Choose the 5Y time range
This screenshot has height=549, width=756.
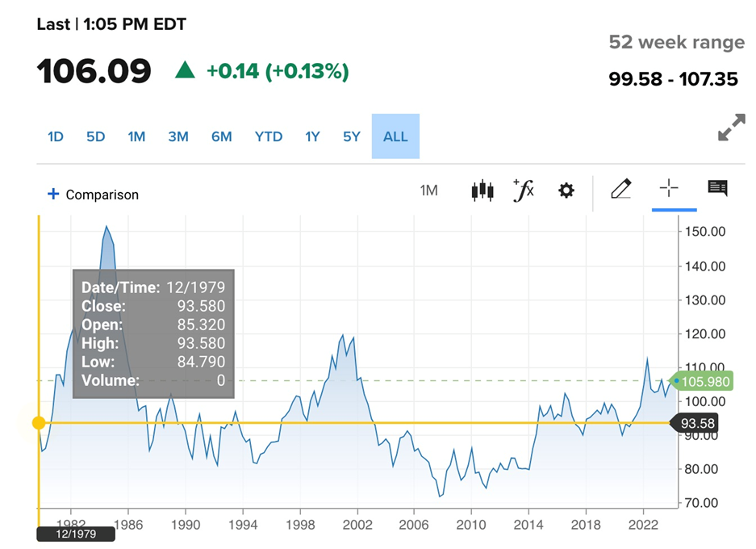352,136
